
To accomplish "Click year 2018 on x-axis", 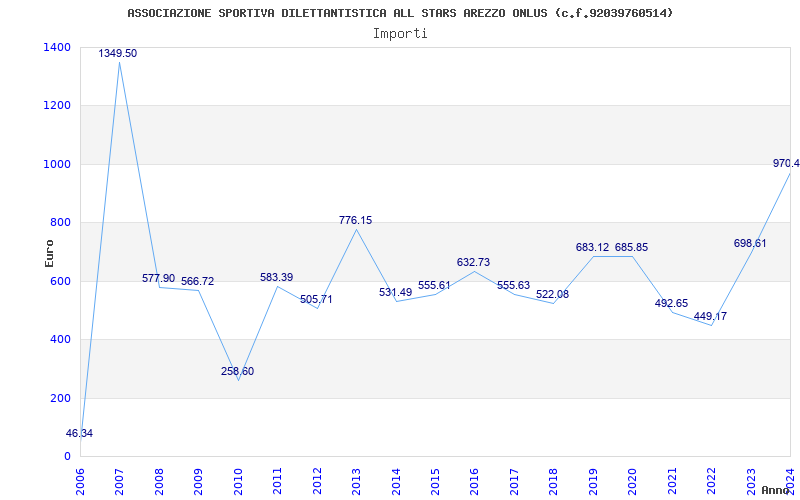I will click(554, 481).
